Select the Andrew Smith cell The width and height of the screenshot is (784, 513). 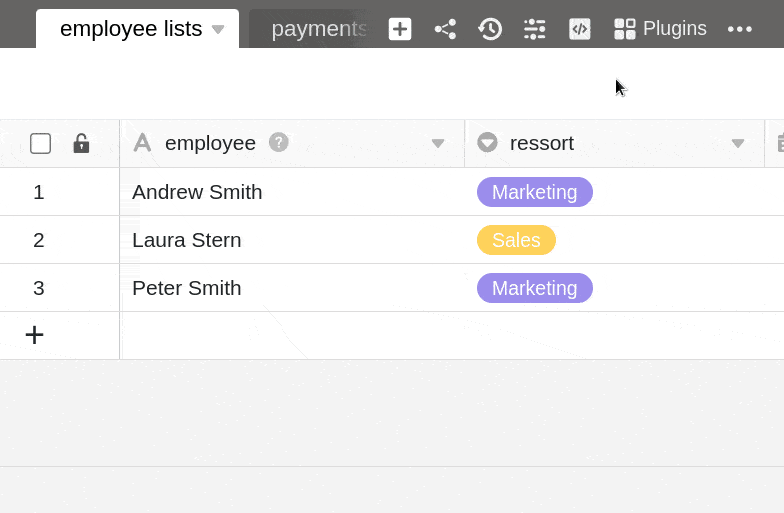point(197,192)
